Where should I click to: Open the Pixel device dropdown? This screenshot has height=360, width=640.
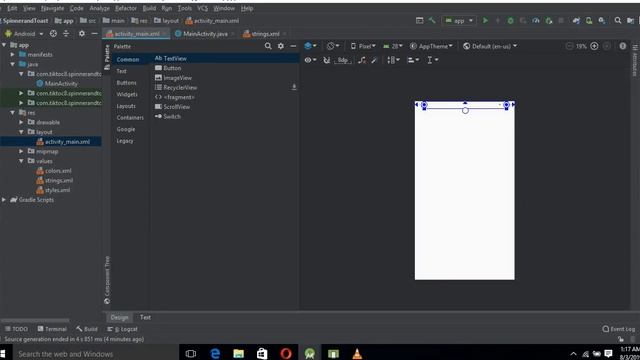(x=363, y=46)
